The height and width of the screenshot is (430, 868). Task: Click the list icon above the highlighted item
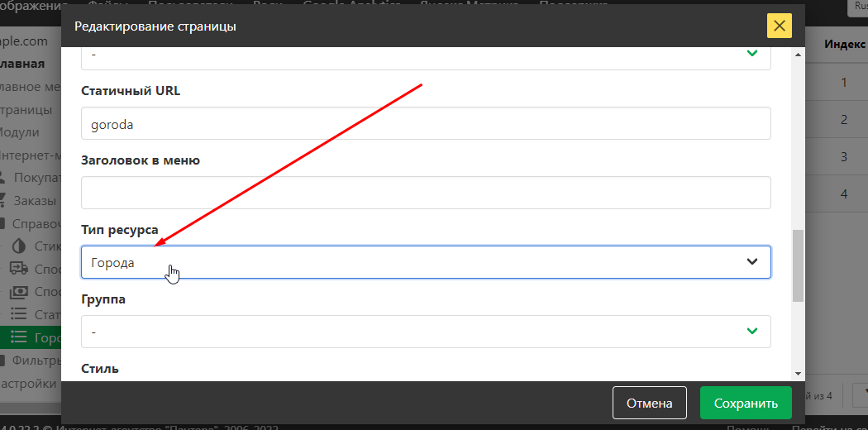19,314
